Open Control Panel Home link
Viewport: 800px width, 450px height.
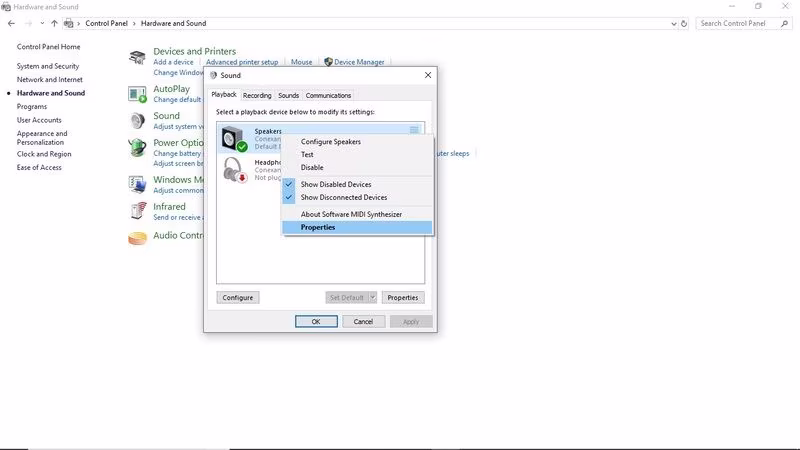[x=48, y=47]
